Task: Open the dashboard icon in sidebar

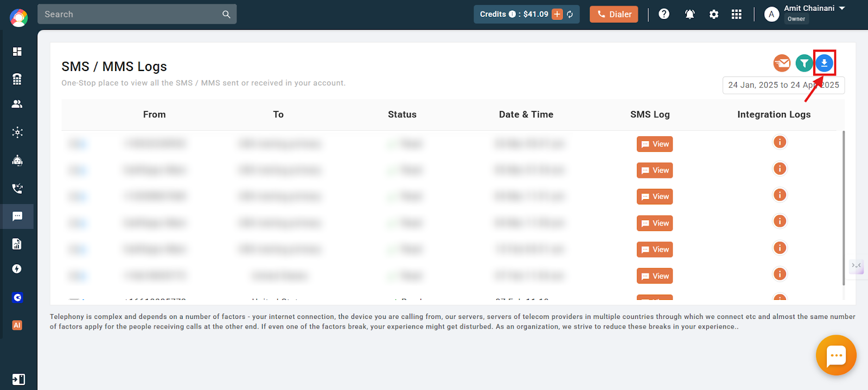Action: (17, 52)
